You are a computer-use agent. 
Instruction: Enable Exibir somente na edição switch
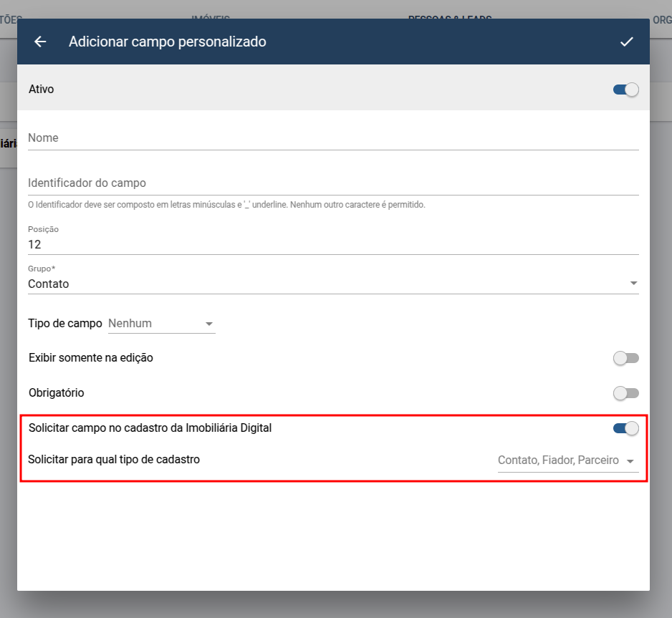625,358
